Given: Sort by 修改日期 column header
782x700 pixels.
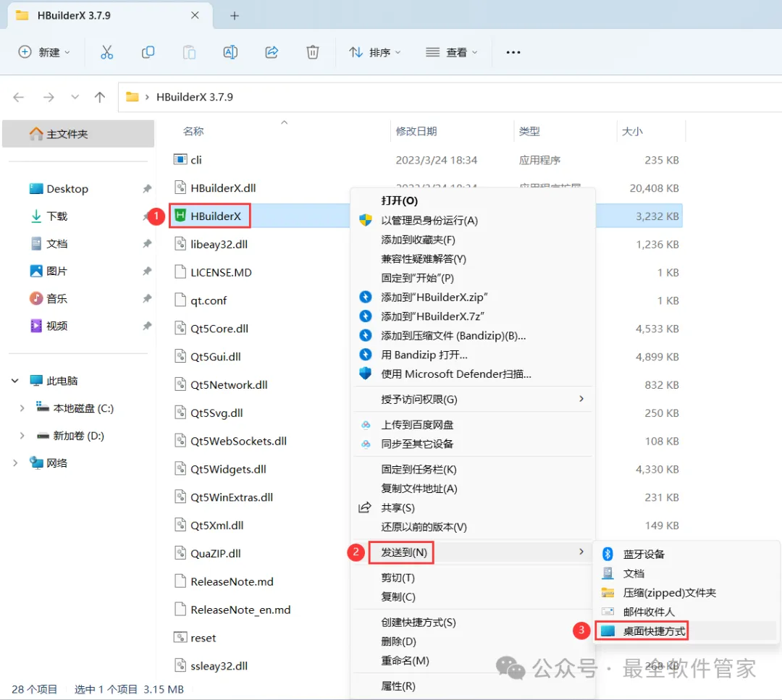Looking at the screenshot, I should point(416,132).
